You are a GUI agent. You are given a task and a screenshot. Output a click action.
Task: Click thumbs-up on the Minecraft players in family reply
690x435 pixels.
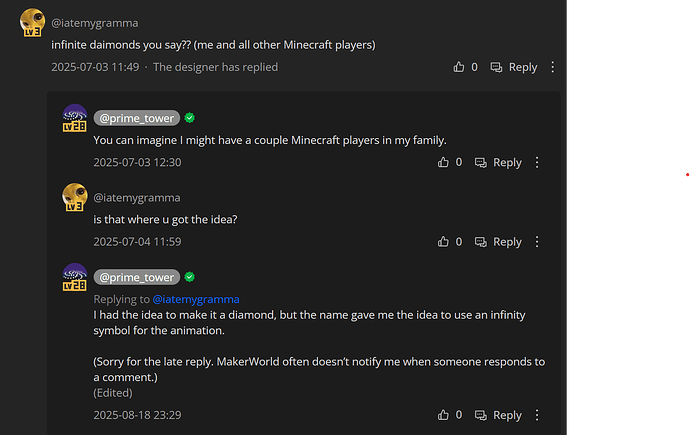pyautogui.click(x=443, y=162)
